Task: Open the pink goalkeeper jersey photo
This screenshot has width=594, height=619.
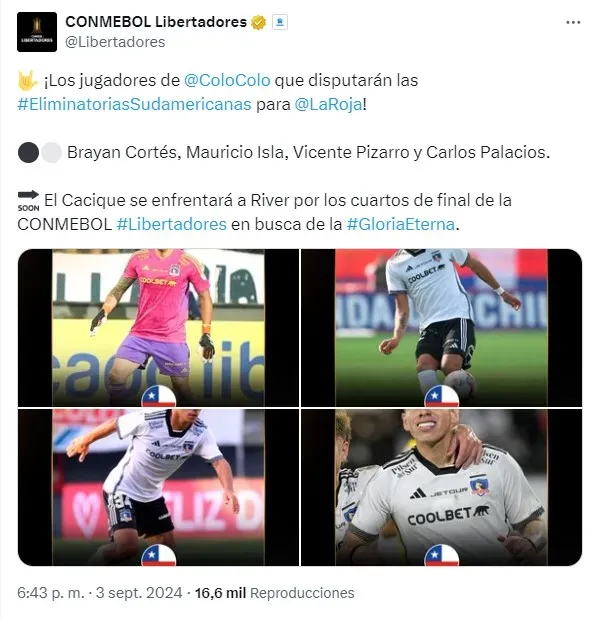Action: click(x=158, y=328)
